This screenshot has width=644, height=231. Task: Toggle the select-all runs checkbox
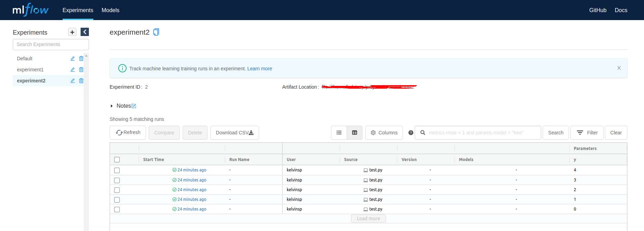117,160
